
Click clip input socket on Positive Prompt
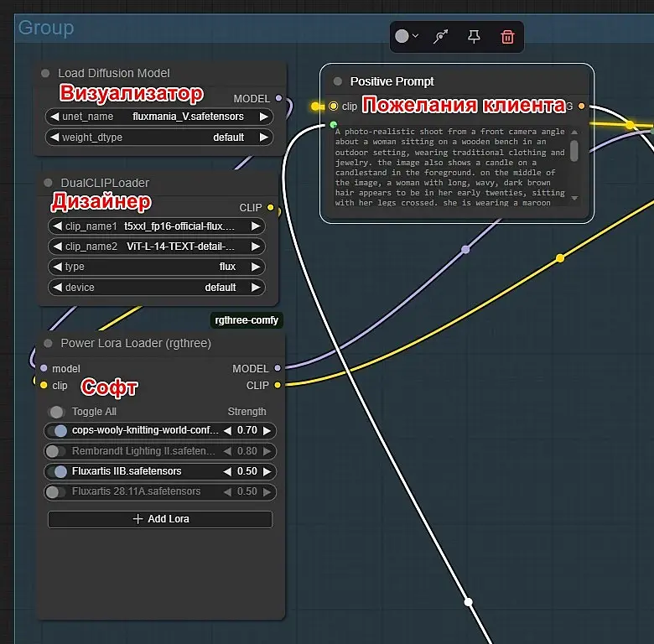pos(333,106)
